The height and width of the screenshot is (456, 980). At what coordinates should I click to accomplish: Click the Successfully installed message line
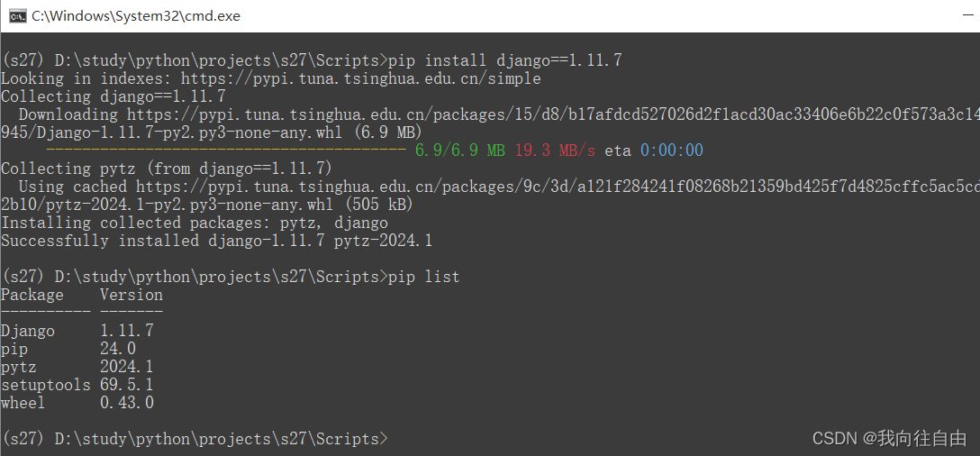[x=216, y=241]
